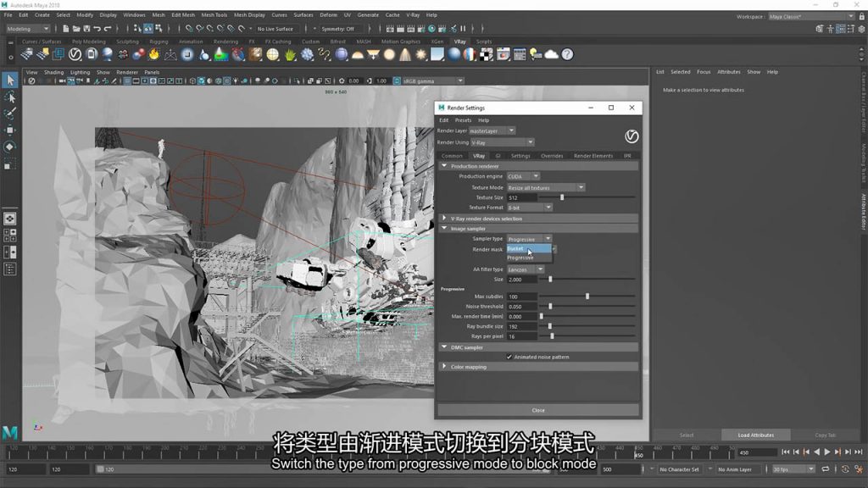868x488 pixels.
Task: Open the Modeling menu set dropdown
Action: click(x=28, y=29)
